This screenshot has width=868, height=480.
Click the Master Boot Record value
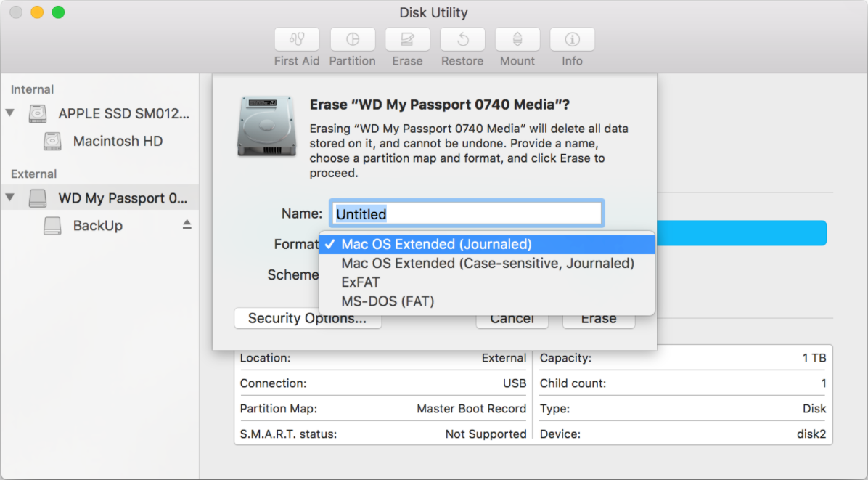[471, 409]
